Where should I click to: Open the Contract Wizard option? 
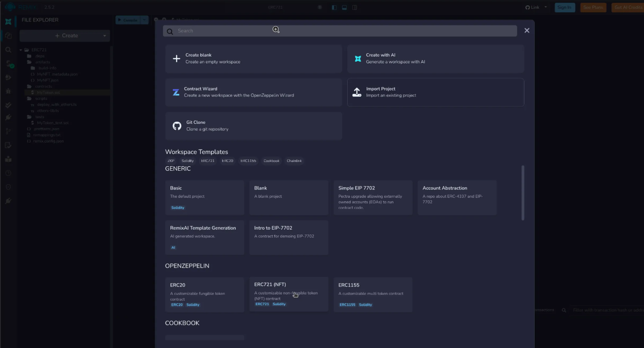click(253, 92)
